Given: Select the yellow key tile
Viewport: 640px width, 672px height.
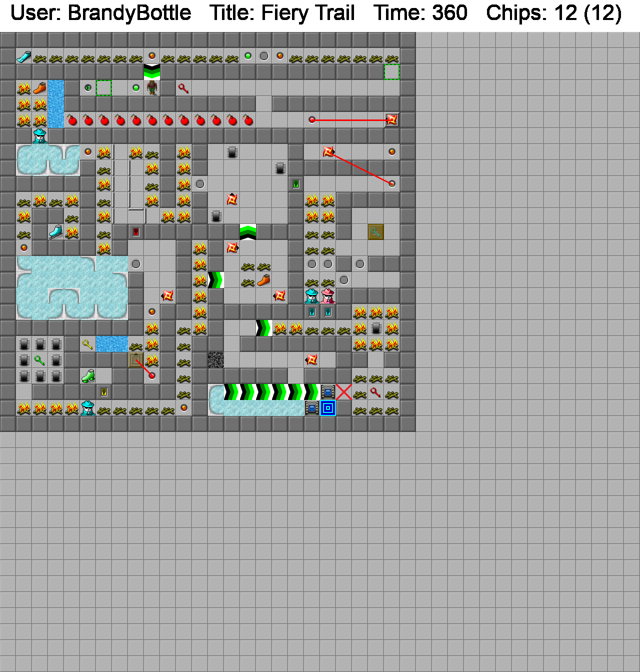Looking at the screenshot, I should click(x=88, y=344).
